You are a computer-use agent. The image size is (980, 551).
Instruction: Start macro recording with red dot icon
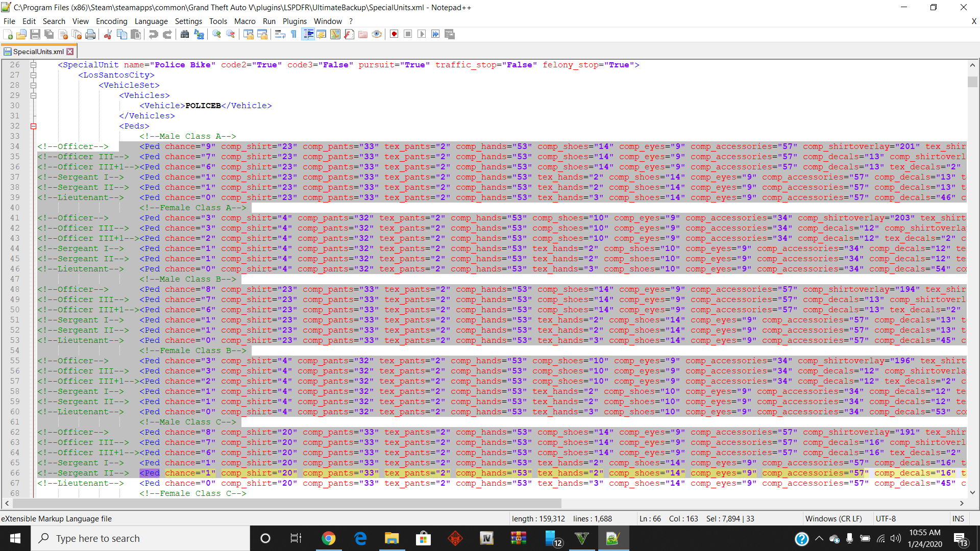pos(394,34)
